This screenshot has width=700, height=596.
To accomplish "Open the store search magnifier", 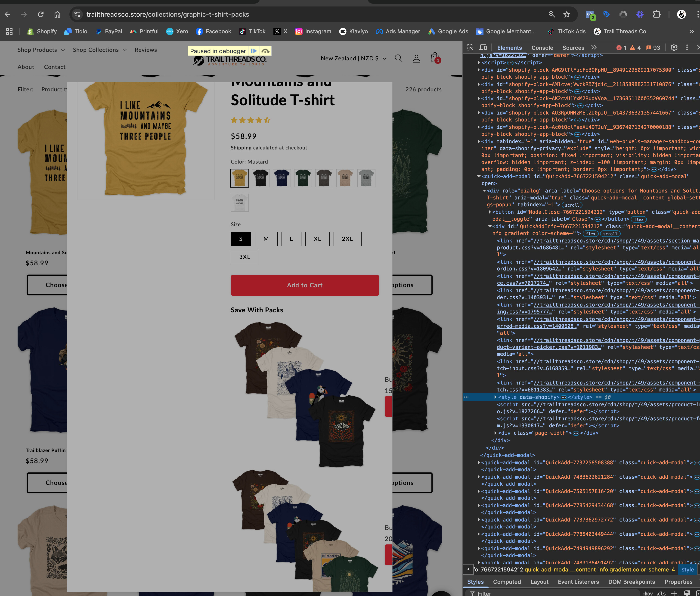I will coord(399,59).
